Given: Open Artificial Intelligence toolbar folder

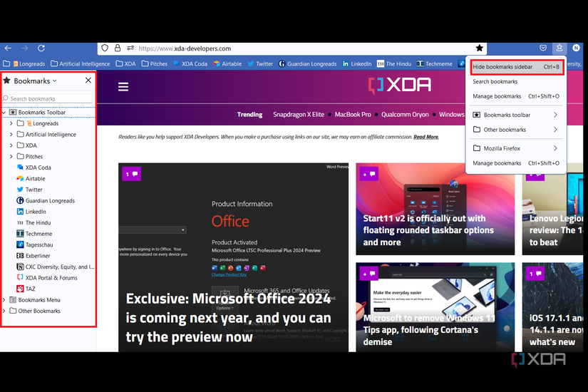Looking at the screenshot, I should click(81, 63).
